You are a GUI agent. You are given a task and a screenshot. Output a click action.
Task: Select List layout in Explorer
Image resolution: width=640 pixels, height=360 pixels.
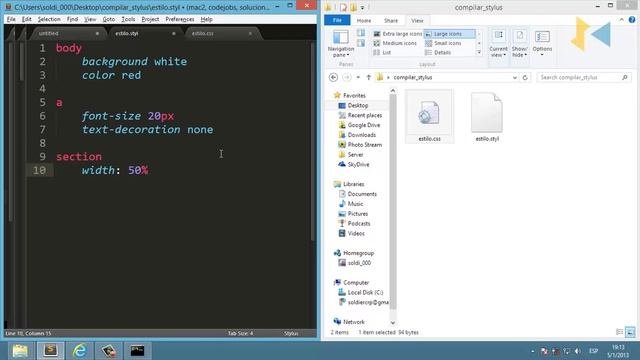(x=382, y=53)
